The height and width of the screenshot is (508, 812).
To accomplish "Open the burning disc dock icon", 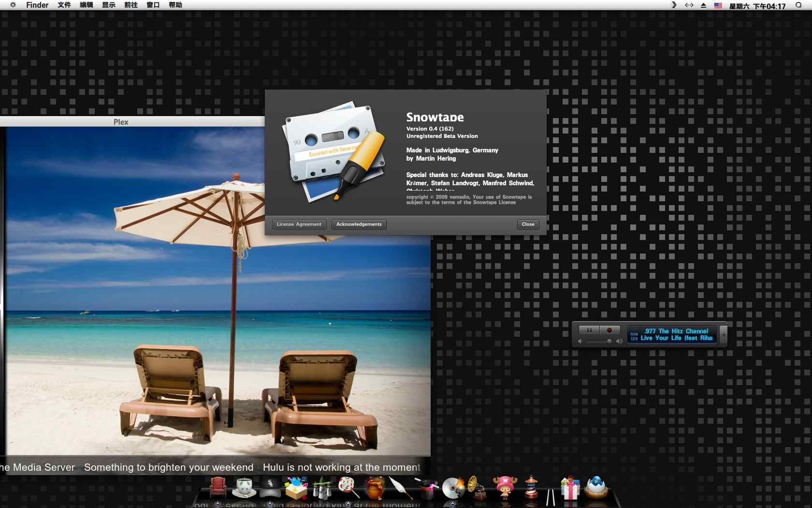I will (x=453, y=488).
